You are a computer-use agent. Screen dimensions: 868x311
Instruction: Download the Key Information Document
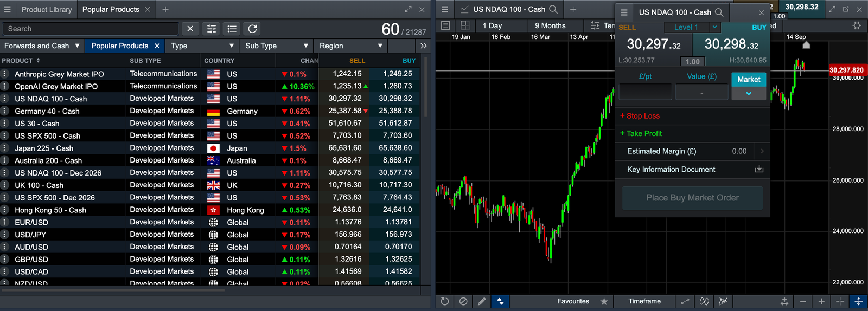(x=759, y=169)
